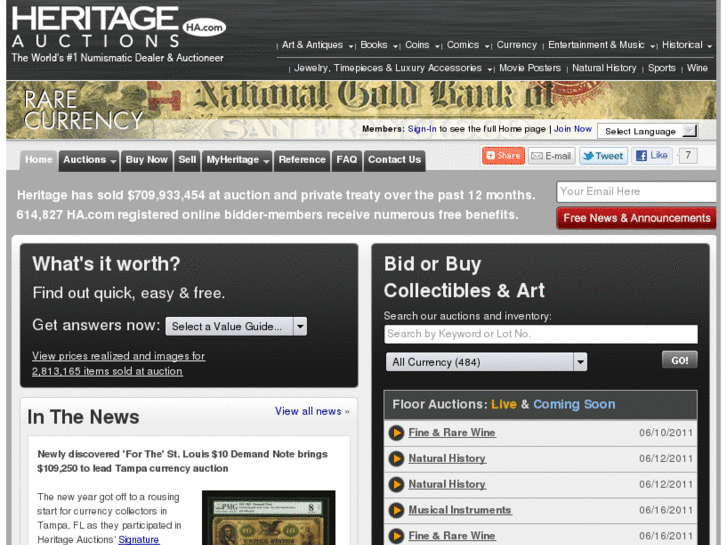The width and height of the screenshot is (727, 545).
Task: Open the Sports category
Action: (x=662, y=68)
